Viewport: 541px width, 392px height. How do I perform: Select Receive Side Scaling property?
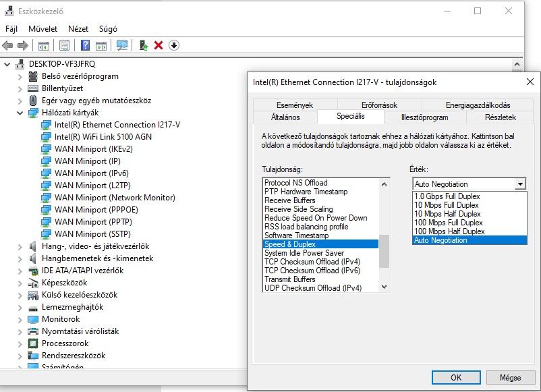[x=320, y=209]
